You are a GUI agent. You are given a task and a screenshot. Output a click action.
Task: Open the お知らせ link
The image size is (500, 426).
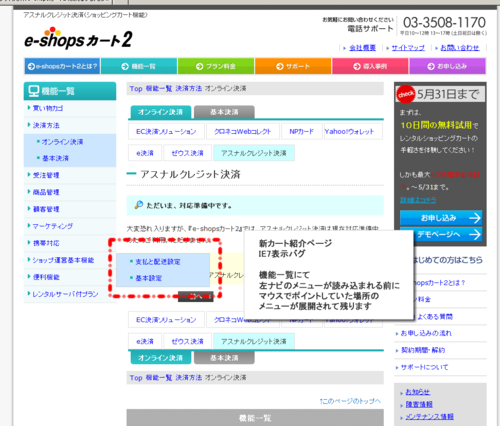(418, 392)
